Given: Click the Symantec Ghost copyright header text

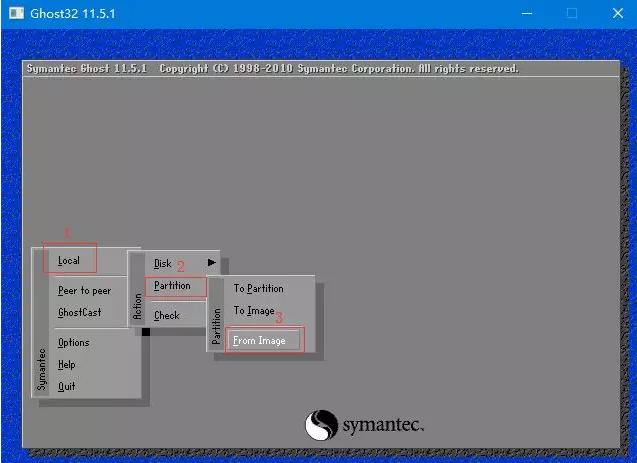Looking at the screenshot, I should pos(273,68).
